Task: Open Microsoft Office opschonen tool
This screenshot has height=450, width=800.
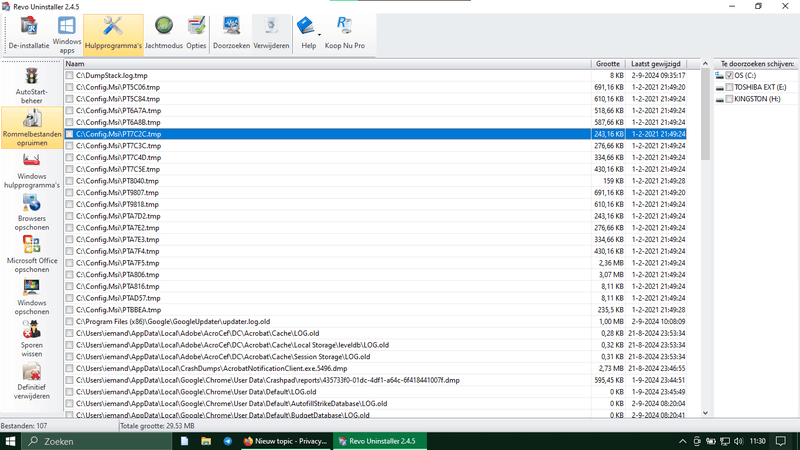Action: click(x=32, y=255)
